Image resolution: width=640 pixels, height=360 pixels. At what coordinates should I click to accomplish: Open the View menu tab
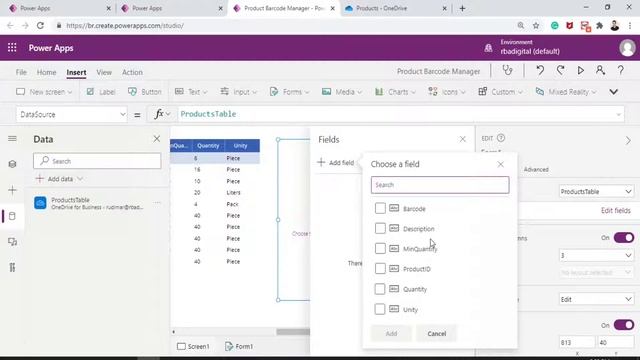click(104, 72)
